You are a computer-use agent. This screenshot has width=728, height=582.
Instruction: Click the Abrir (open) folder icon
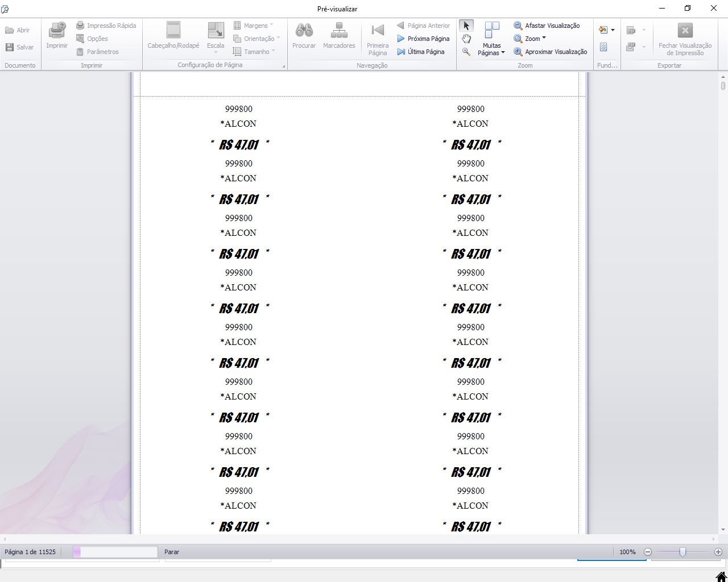(10, 30)
